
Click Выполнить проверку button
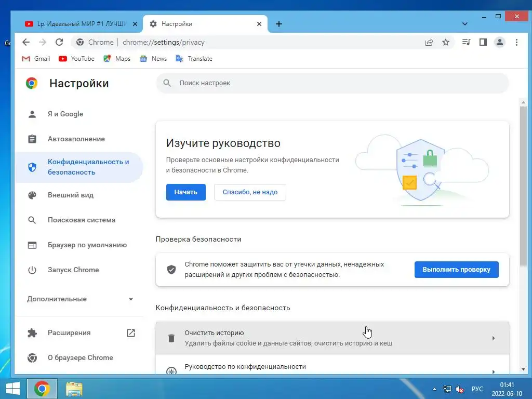point(456,270)
